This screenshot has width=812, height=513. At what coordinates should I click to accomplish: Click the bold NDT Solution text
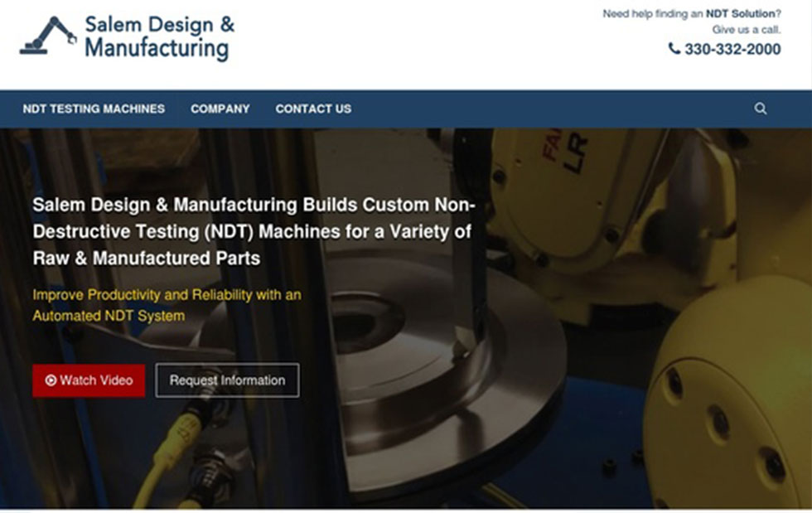[740, 13]
